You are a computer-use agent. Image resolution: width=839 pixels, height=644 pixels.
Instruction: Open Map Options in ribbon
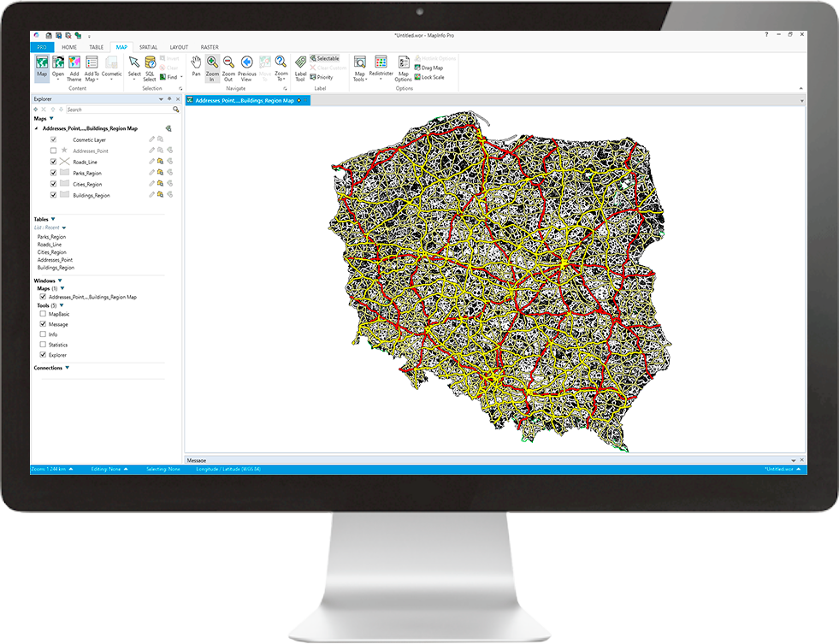click(403, 66)
